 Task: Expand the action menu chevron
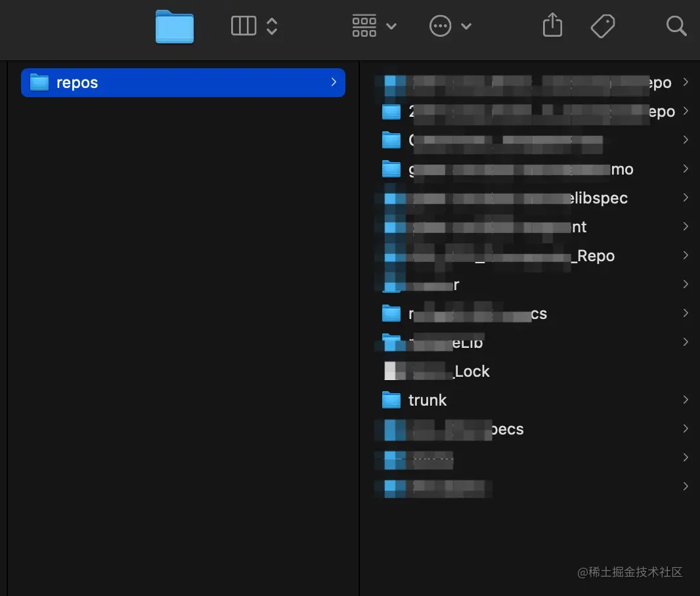click(x=466, y=26)
